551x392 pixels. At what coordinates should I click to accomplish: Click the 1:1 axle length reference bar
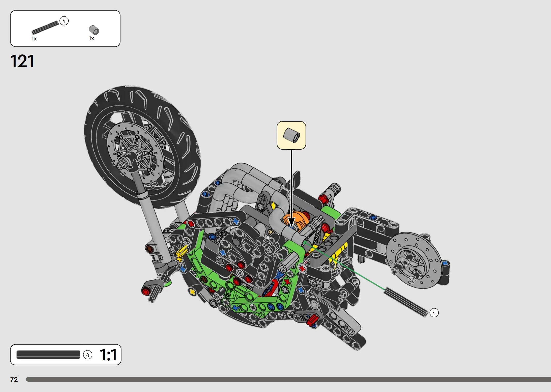tap(48, 355)
